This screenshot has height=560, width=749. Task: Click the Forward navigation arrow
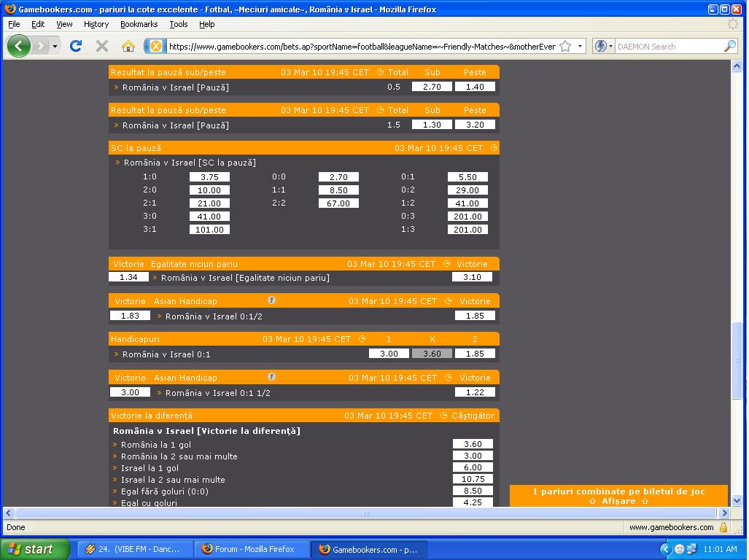click(x=41, y=47)
